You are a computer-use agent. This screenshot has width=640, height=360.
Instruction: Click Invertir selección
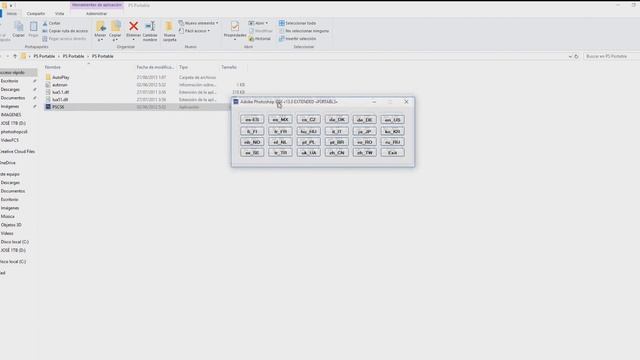pyautogui.click(x=298, y=39)
